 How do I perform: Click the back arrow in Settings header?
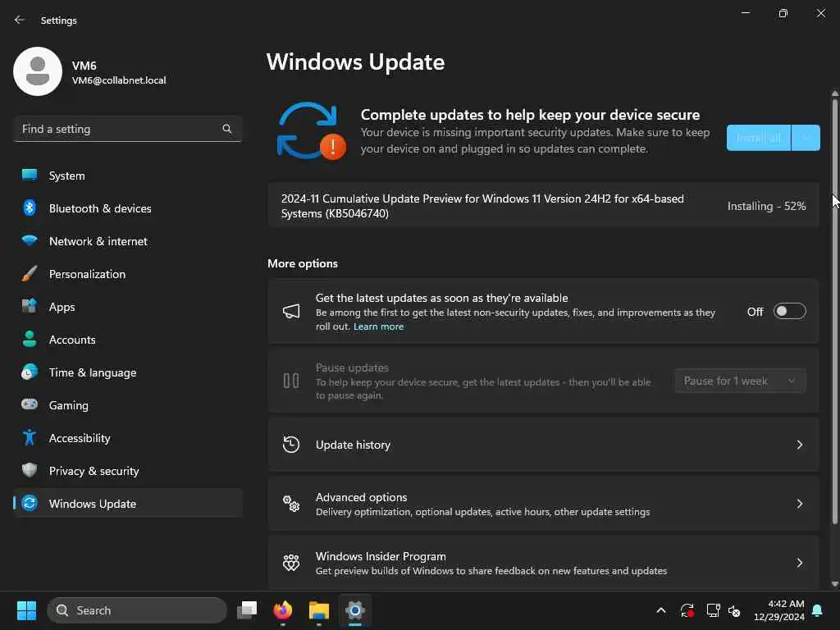(x=20, y=20)
